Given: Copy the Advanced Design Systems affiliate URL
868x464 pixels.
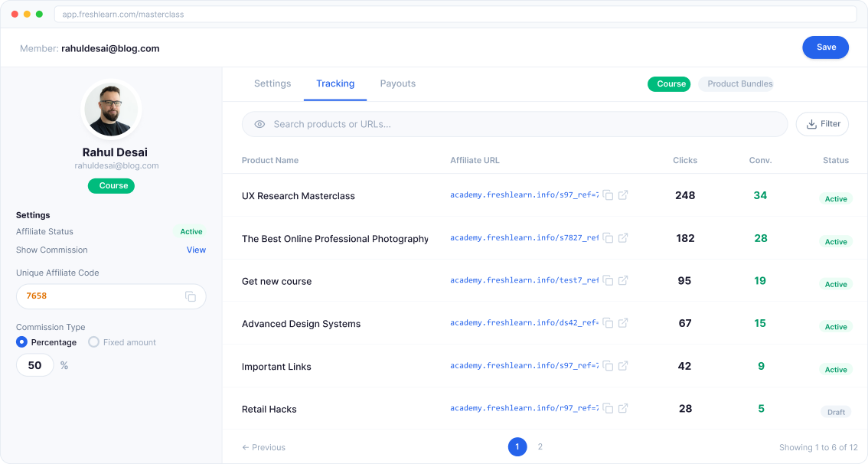Looking at the screenshot, I should coord(609,323).
